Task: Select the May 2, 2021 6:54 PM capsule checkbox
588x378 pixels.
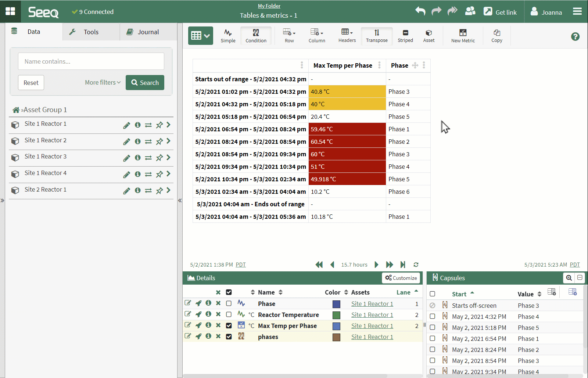Action: click(433, 338)
